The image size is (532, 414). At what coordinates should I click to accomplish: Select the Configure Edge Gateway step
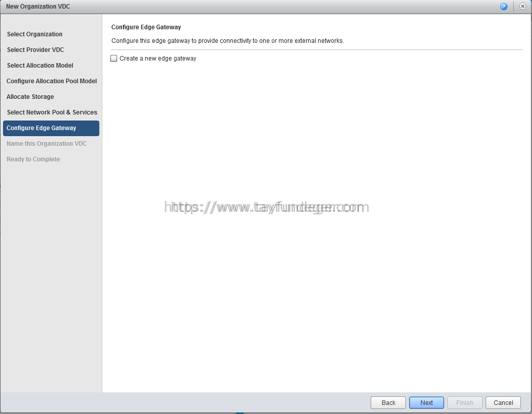tap(51, 128)
